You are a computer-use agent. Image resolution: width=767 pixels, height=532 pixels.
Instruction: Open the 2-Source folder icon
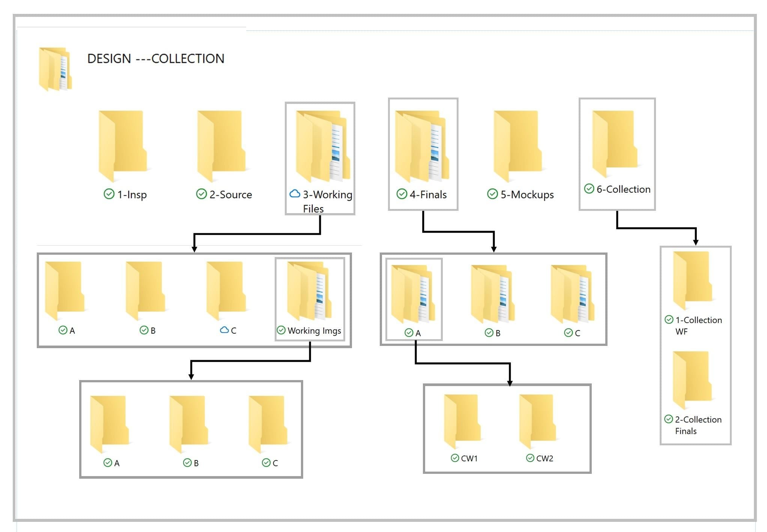tap(221, 146)
